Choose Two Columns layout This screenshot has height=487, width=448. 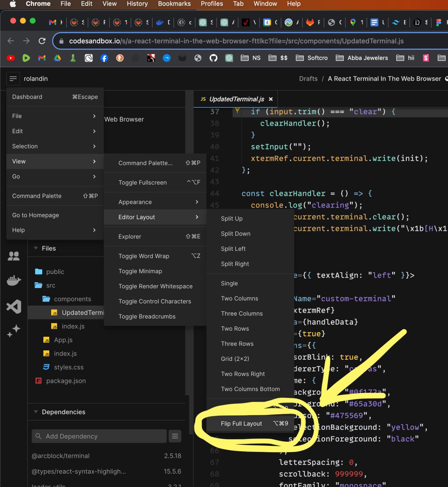tap(250, 299)
